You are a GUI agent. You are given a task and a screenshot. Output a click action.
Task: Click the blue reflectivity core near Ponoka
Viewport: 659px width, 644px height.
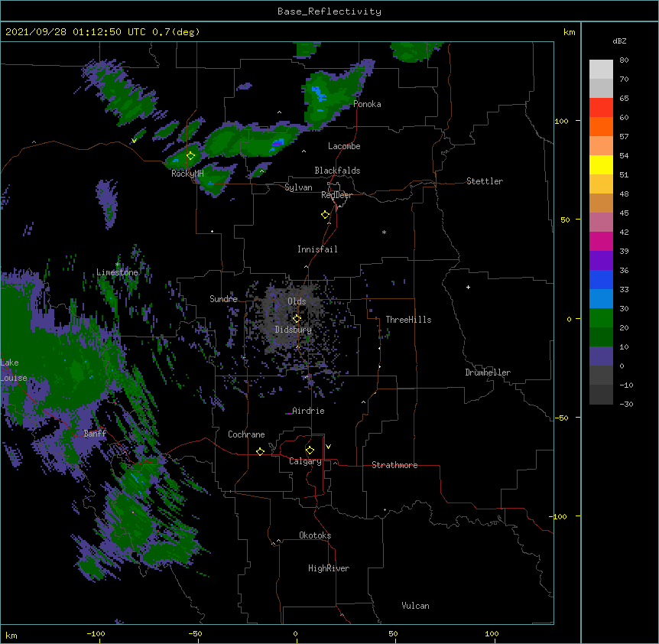319,93
